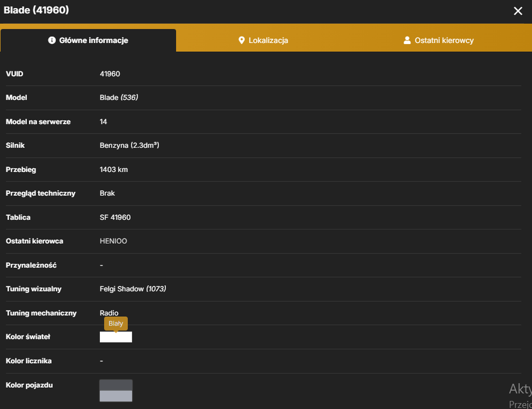
Task: Select the Główne informacje tab
Action: point(88,40)
